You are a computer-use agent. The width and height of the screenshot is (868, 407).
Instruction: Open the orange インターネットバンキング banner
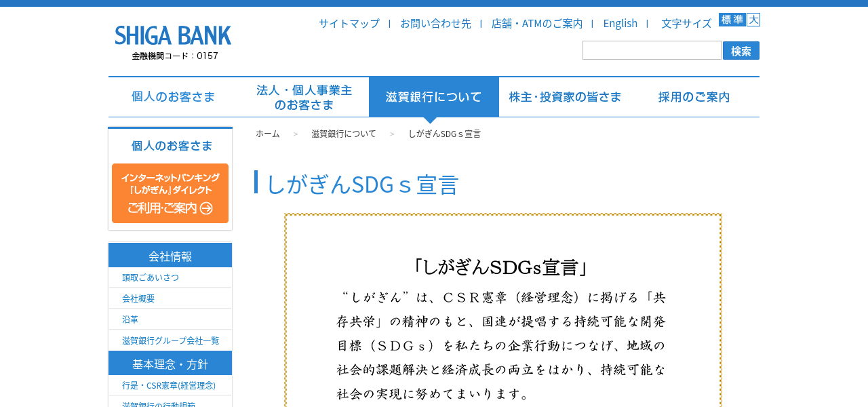(170, 193)
